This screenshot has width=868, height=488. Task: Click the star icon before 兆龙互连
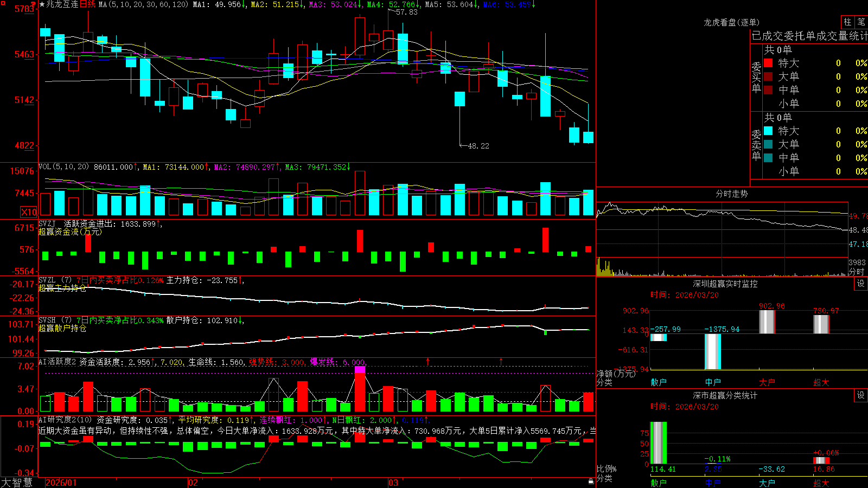tap(42, 4)
